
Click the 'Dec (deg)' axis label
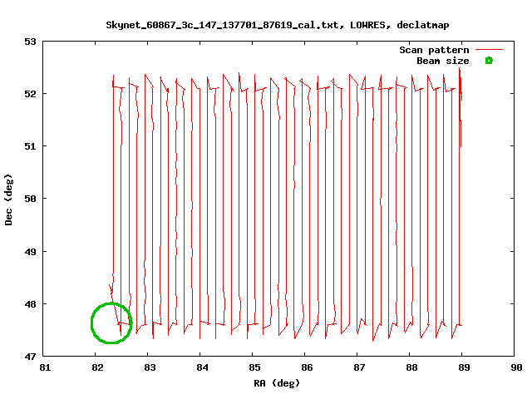coord(8,199)
